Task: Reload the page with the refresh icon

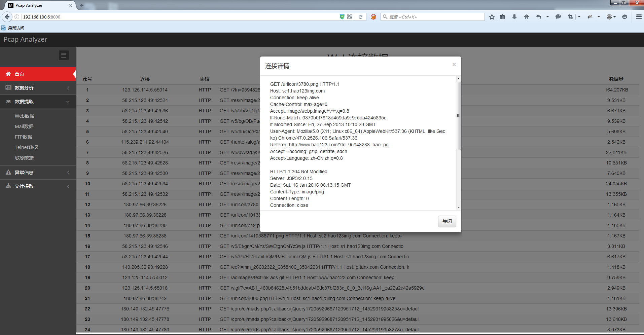Action: coord(360,16)
